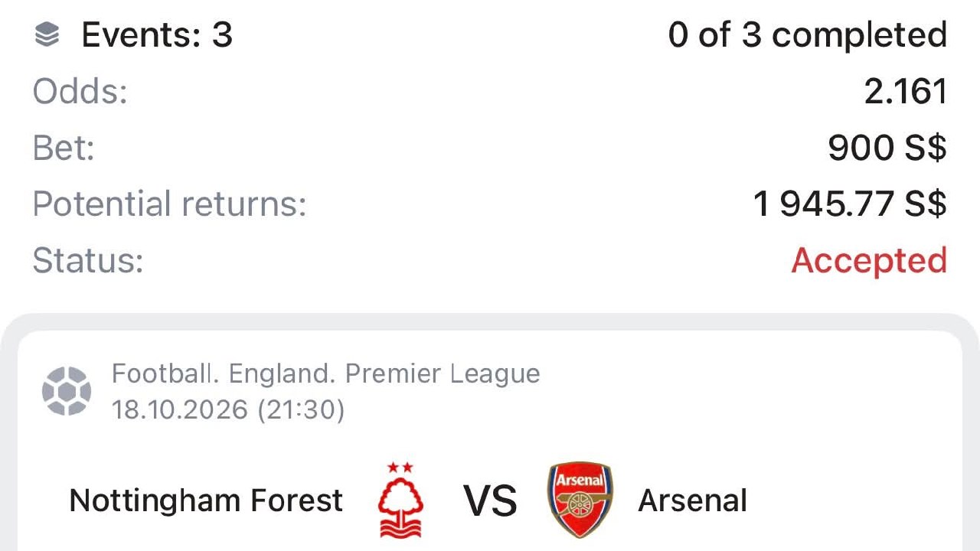This screenshot has height=551, width=980.
Task: Select the 1 945.77 S$ returns value
Action: coord(851,204)
